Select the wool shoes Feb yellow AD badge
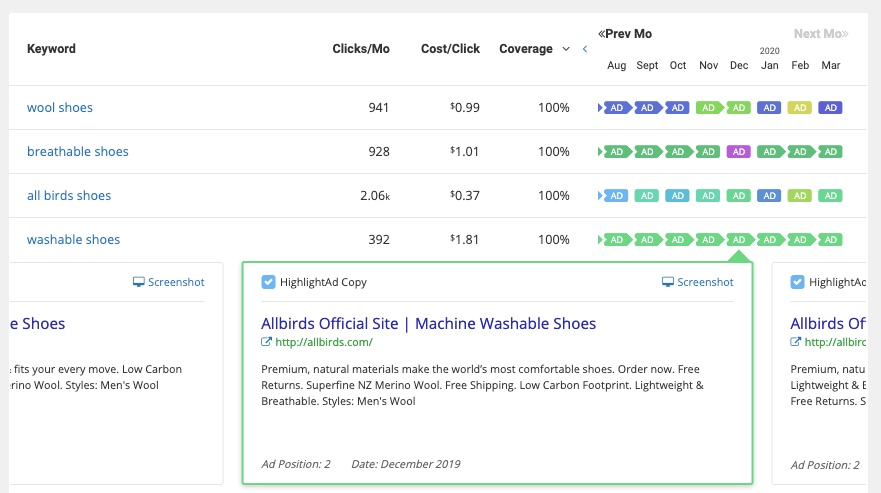The image size is (881, 493). coord(800,107)
